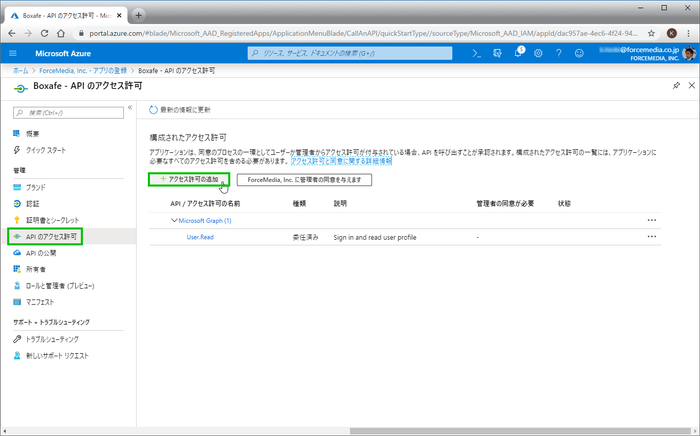Click the 状態 column header
Viewport: 700px width, 436px height.
click(564, 203)
